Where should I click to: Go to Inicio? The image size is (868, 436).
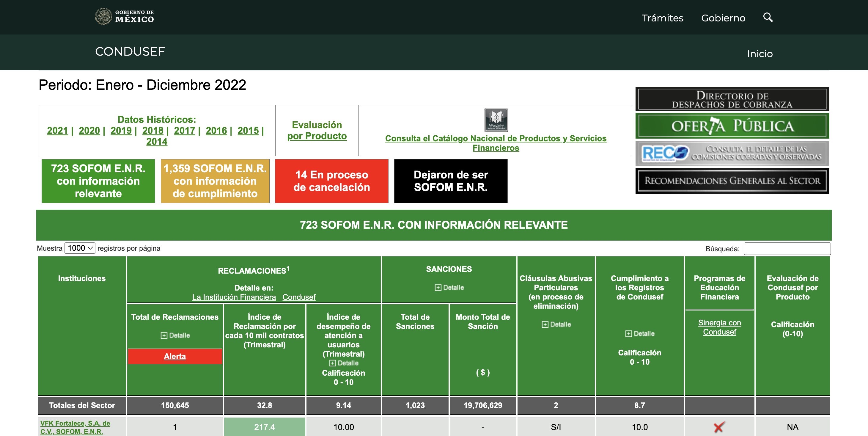tap(759, 54)
